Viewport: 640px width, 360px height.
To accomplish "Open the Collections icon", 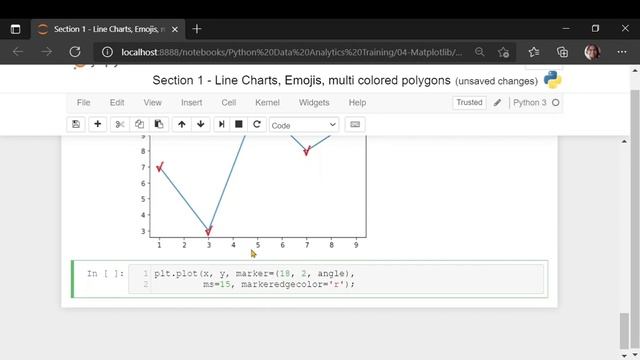I will pyautogui.click(x=562, y=52).
